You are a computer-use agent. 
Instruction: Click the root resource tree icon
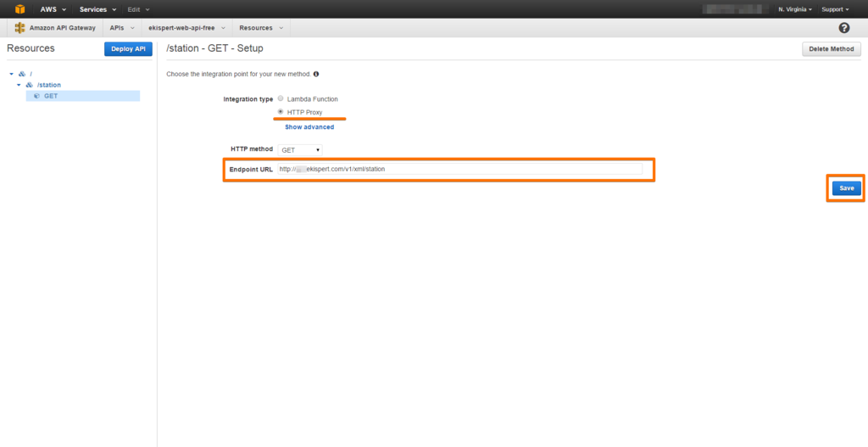pos(22,74)
